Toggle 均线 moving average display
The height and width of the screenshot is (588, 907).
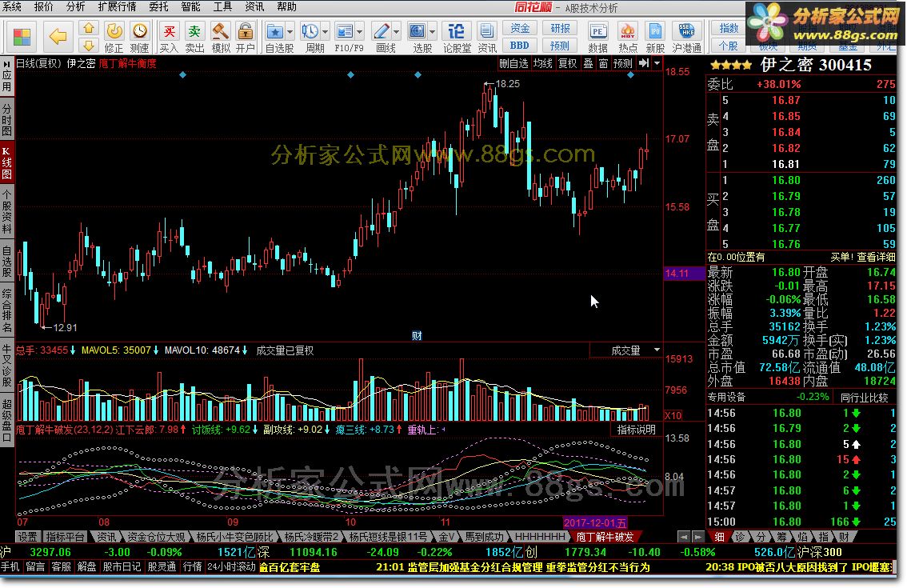[542, 64]
